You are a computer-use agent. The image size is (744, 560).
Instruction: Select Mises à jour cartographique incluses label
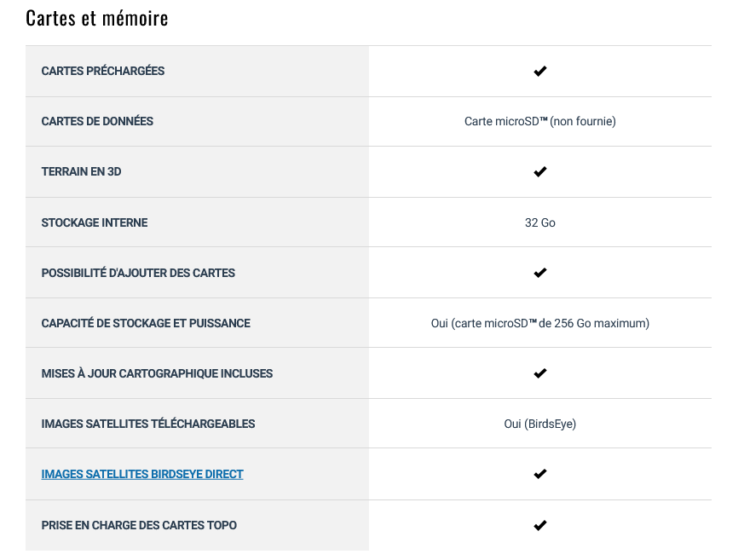click(x=157, y=373)
